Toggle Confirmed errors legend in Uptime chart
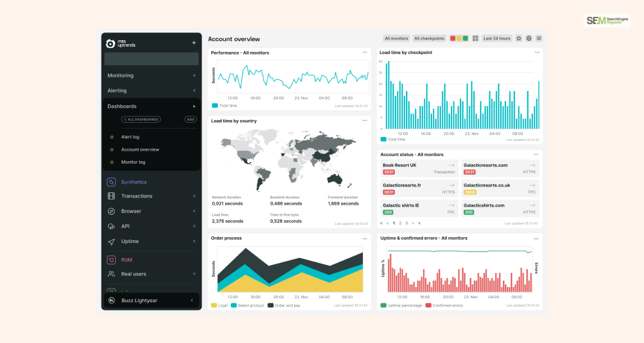The width and height of the screenshot is (644, 343). tap(444, 306)
